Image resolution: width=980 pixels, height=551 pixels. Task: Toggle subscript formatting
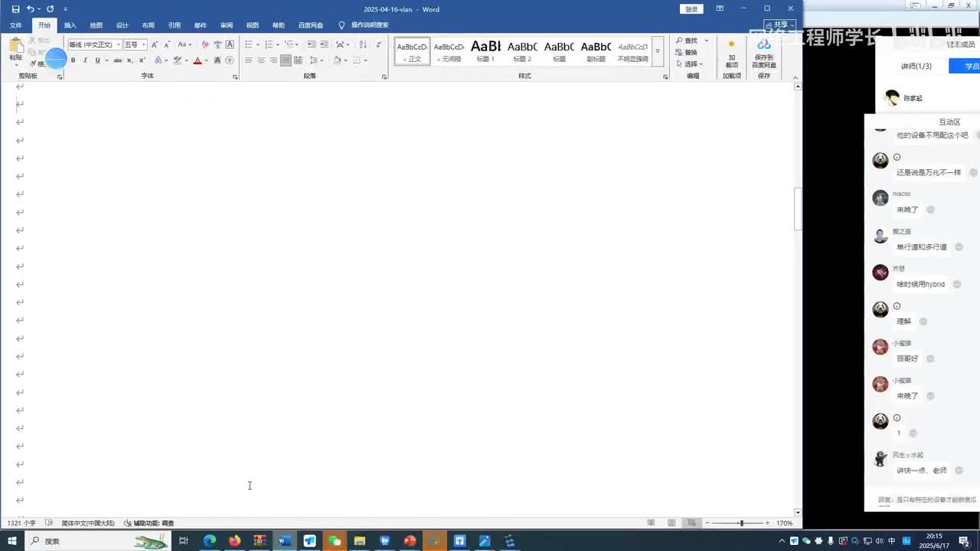[130, 60]
